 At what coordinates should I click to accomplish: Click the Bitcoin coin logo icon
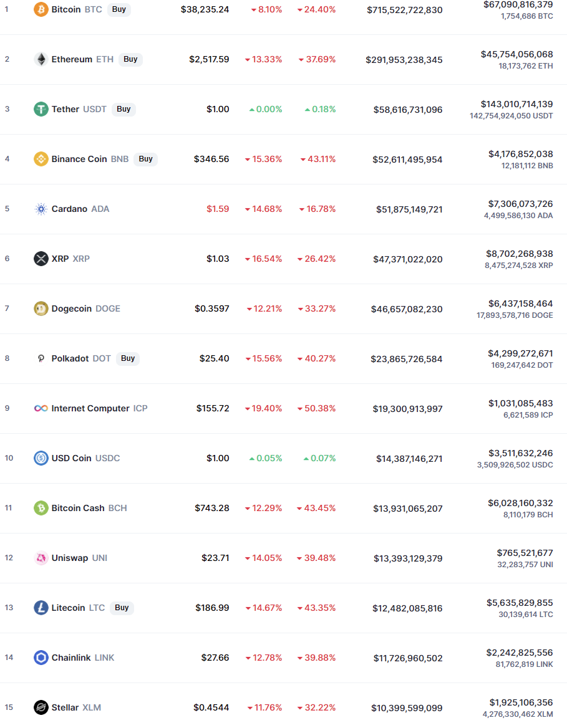click(41, 9)
